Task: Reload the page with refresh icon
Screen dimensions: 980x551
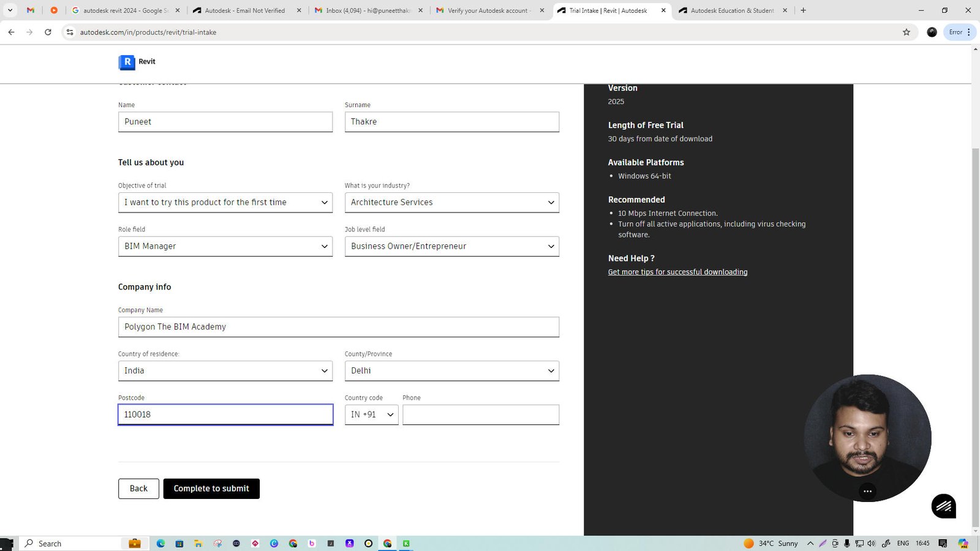Action: pos(48,32)
